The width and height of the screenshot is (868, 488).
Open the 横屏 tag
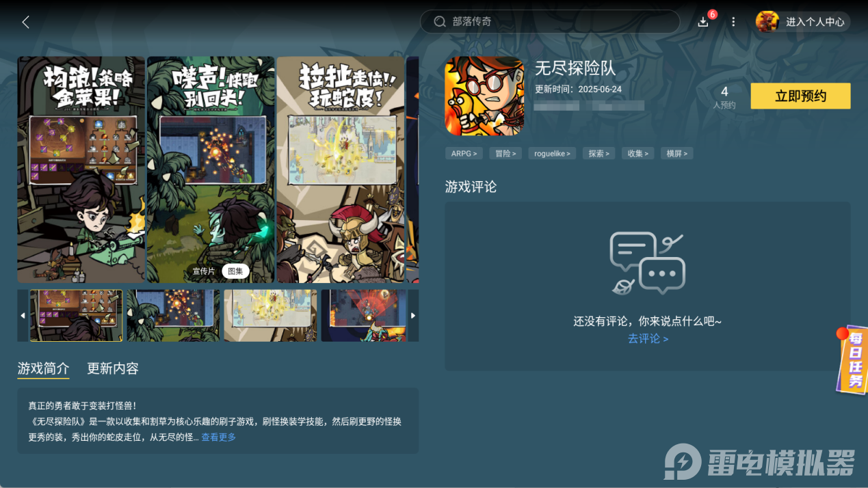pos(676,154)
